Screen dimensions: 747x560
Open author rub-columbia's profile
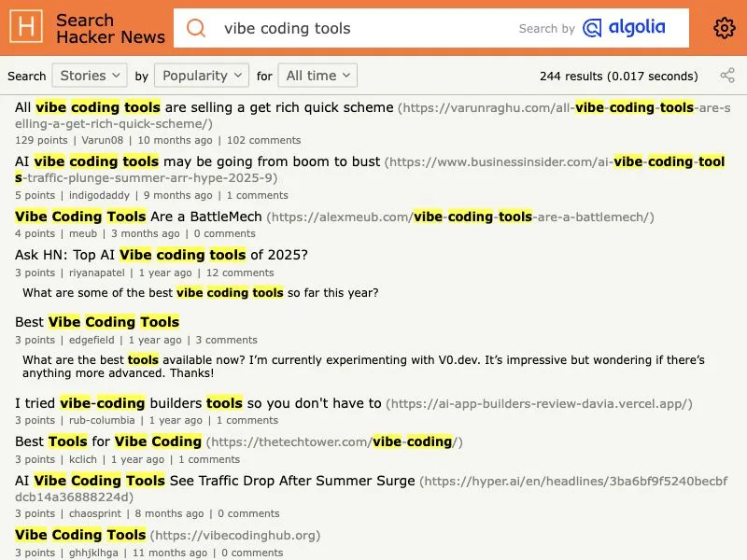[102, 420]
